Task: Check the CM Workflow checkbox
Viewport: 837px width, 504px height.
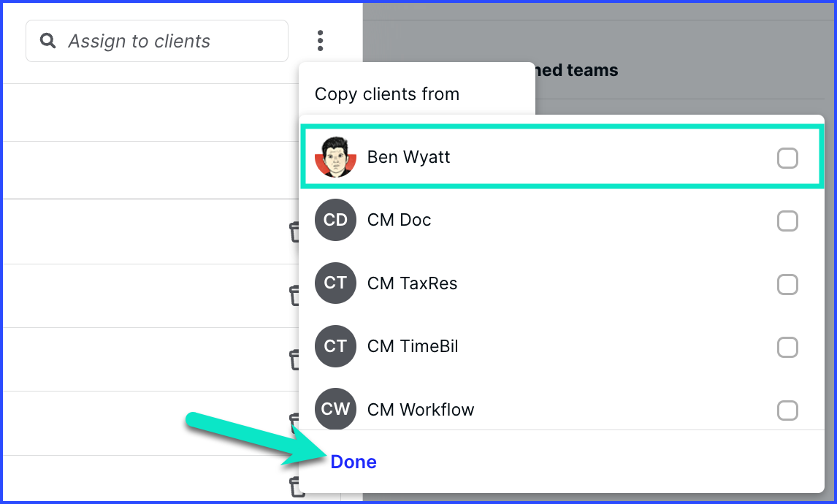Action: [787, 411]
